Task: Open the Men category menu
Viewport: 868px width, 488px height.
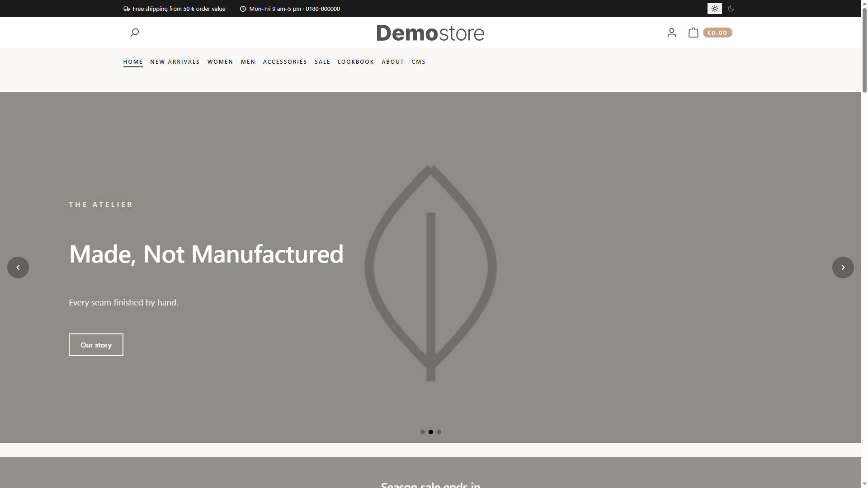Action: (248, 62)
